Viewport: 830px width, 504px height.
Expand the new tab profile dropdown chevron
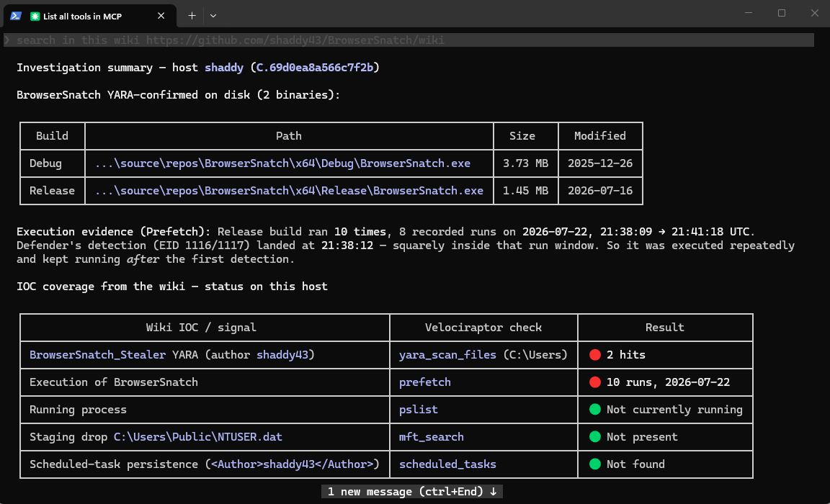pyautogui.click(x=213, y=16)
